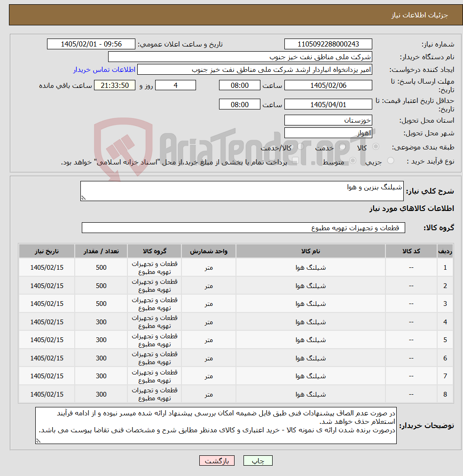This screenshot has width=463, height=476.
Task: Select the متوسط purchase type radio
Action: pyautogui.click(x=353, y=160)
